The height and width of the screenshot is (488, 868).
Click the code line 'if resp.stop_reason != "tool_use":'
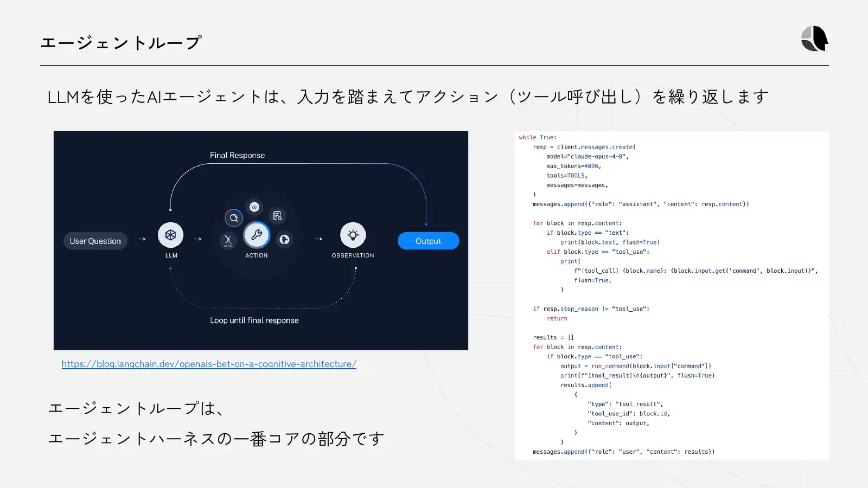click(x=591, y=309)
